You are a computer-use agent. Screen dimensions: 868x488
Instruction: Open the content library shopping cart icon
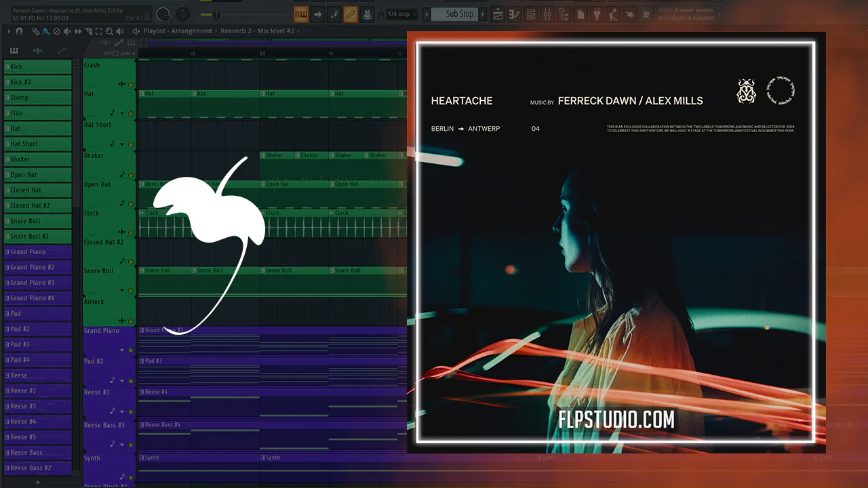pos(646,14)
